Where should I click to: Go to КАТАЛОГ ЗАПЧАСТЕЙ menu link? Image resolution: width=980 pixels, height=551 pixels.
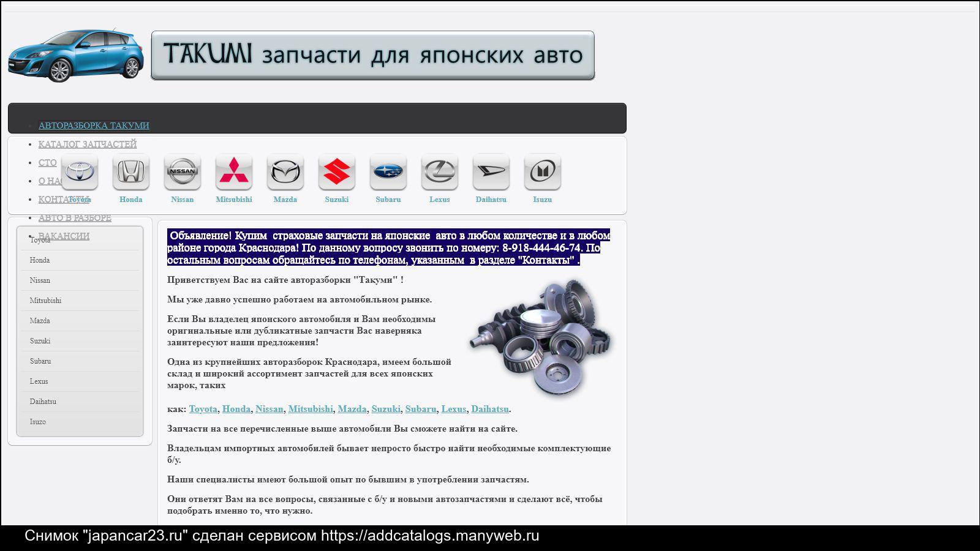88,144
